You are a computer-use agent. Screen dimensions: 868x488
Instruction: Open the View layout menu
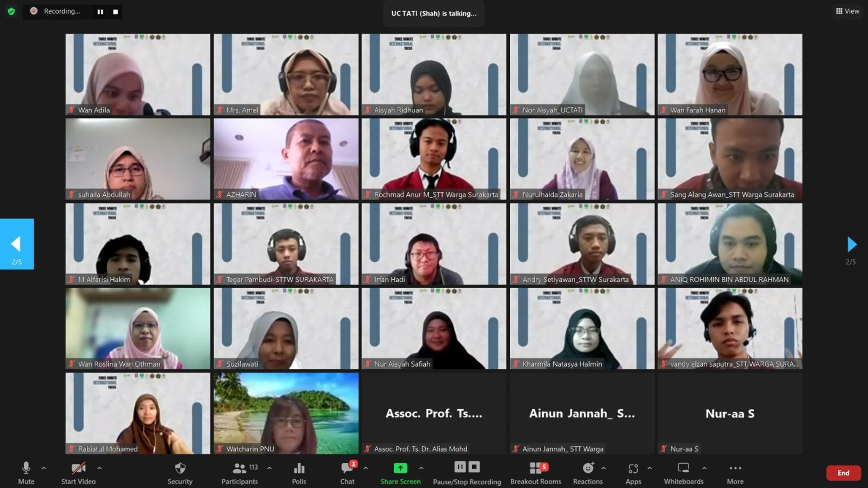coord(847,11)
